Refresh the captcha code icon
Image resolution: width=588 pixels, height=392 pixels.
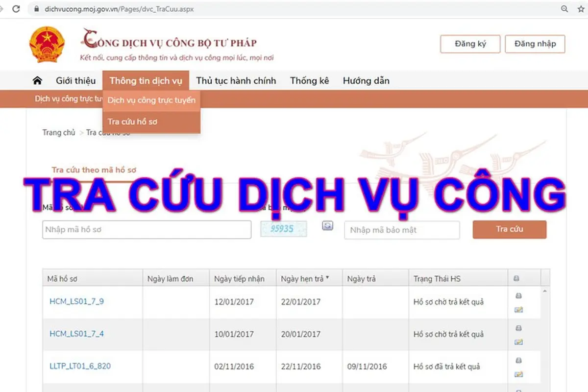click(327, 225)
